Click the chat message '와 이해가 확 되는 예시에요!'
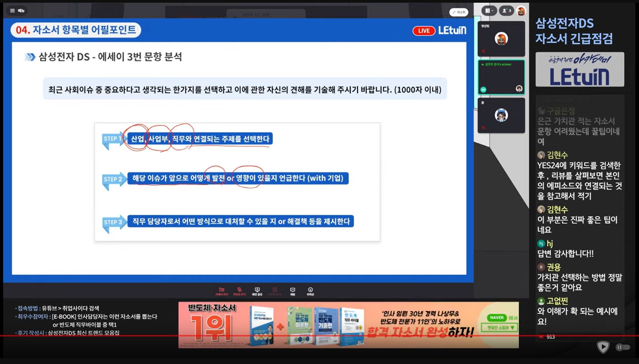The height and width of the screenshot is (364, 639). [577, 317]
